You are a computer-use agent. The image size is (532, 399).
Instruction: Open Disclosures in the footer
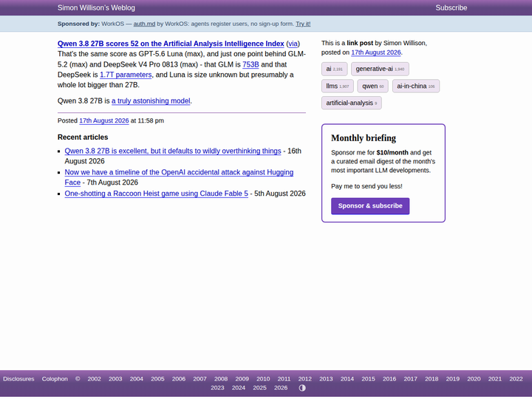(18, 379)
